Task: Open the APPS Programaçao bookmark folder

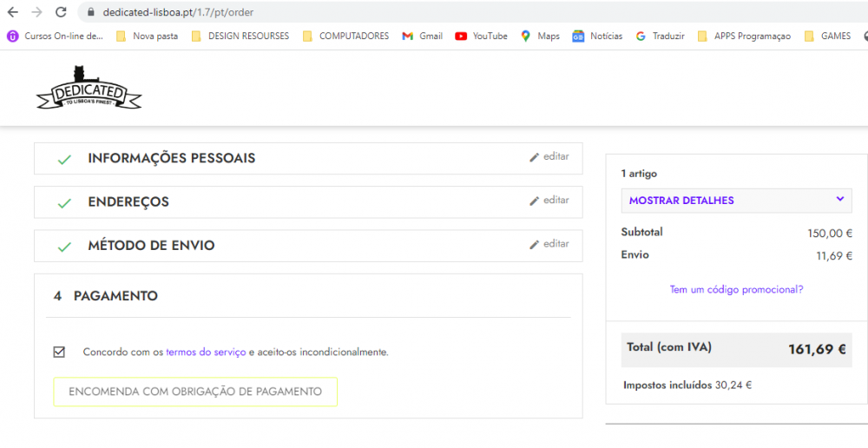Action: pos(744,36)
